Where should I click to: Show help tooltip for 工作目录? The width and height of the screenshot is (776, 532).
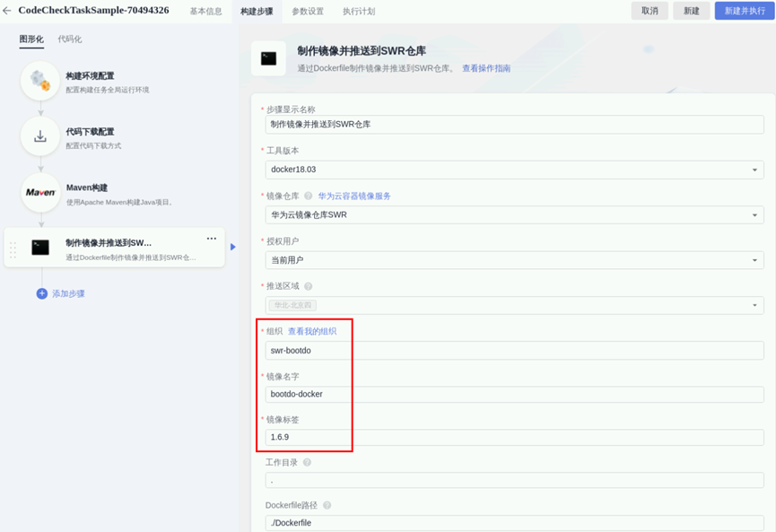pyautogui.click(x=307, y=462)
